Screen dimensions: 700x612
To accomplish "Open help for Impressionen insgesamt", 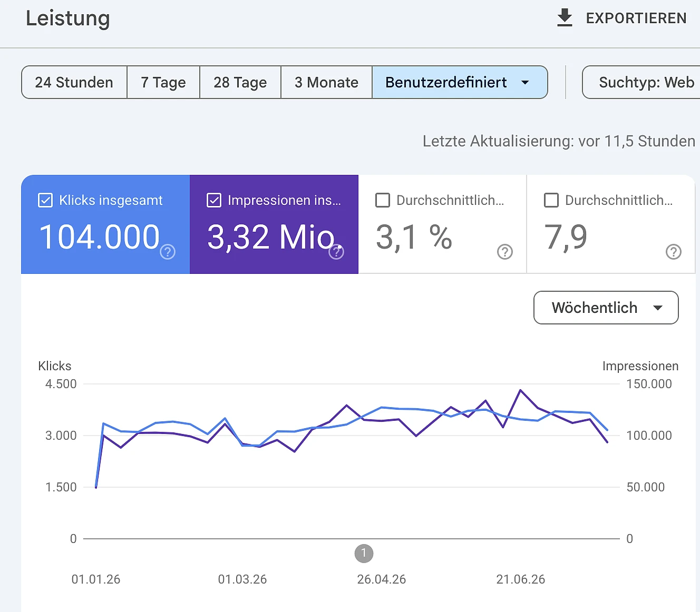I will click(336, 252).
